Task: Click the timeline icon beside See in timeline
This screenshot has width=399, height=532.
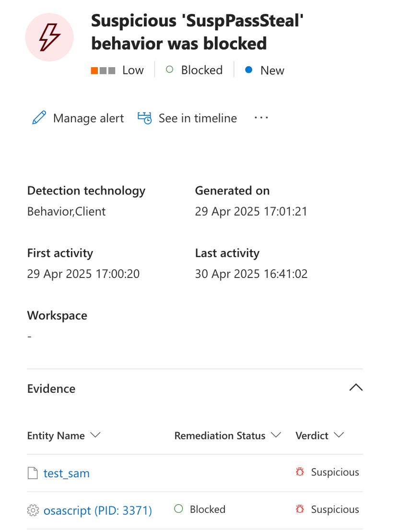Action: pyautogui.click(x=144, y=118)
